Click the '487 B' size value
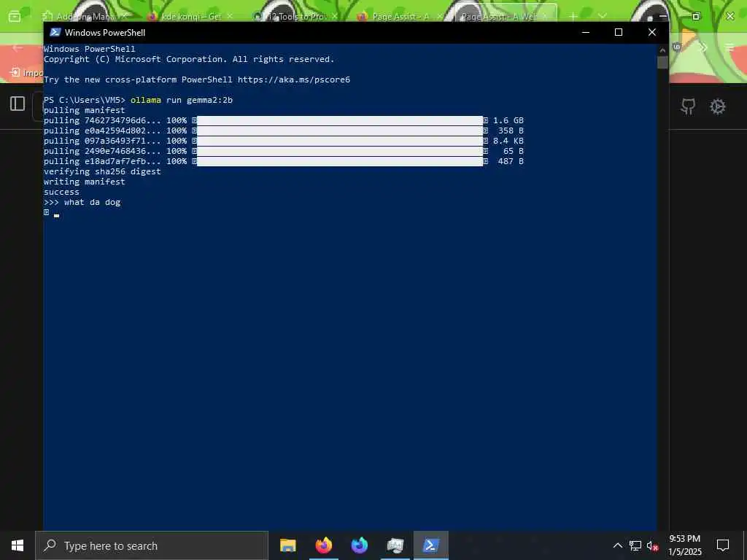Viewport: 747px width, 560px height. [x=511, y=161]
